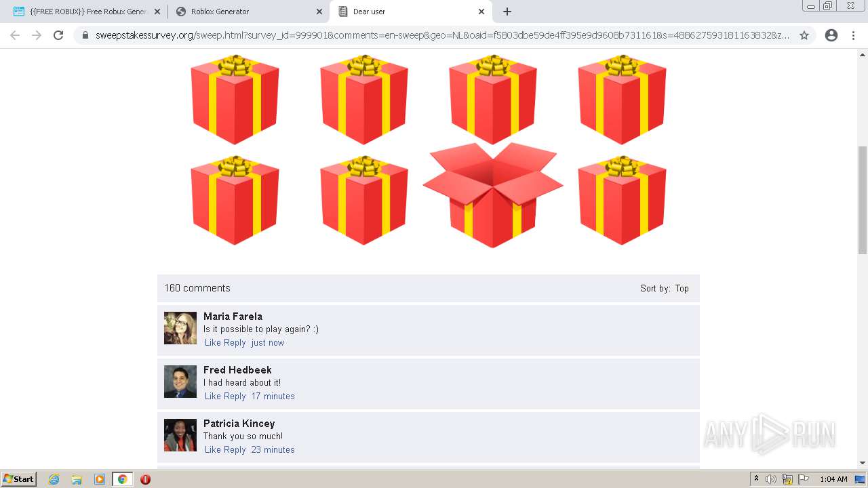Click Fred Hedbeek's name

[237, 370]
